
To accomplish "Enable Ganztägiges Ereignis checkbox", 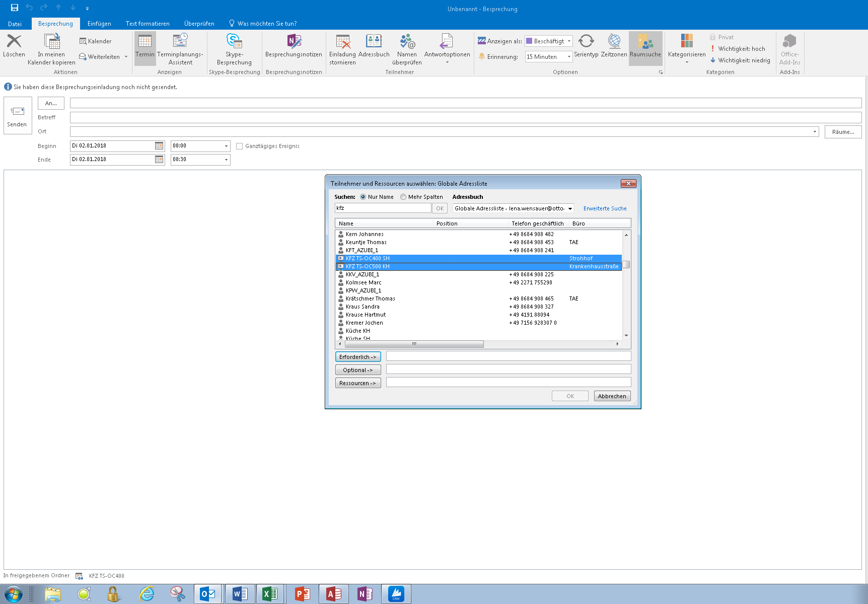I will 240,146.
